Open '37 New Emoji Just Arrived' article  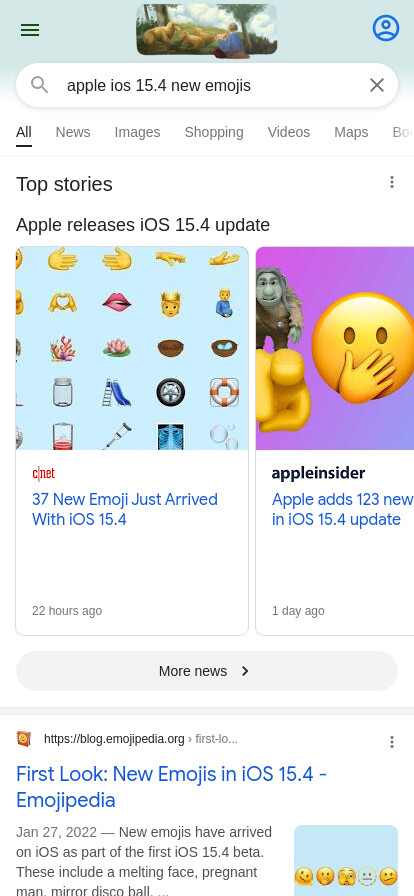[125, 509]
